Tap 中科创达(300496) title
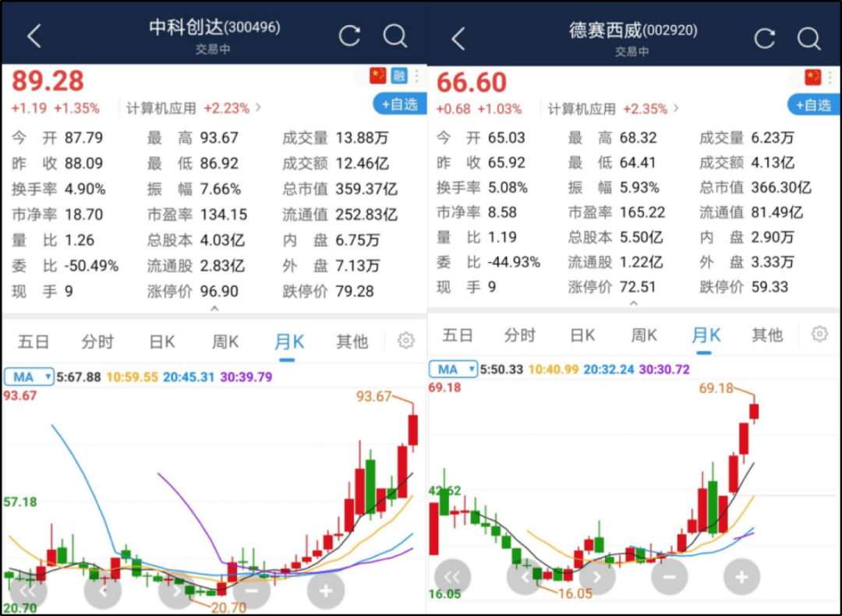Viewport: 842px width, 616px height. 214,27
